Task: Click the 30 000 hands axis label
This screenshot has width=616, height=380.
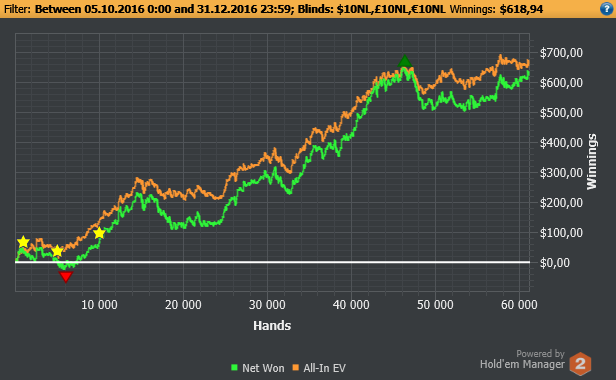Action: [x=267, y=305]
